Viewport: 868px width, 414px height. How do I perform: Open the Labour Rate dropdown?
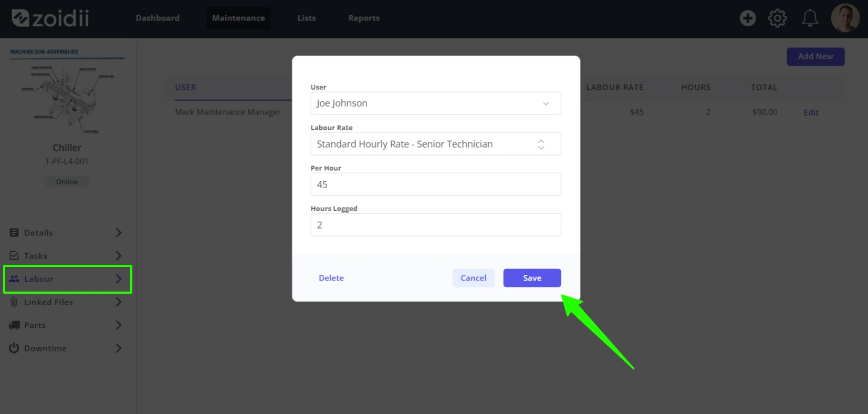click(x=436, y=144)
